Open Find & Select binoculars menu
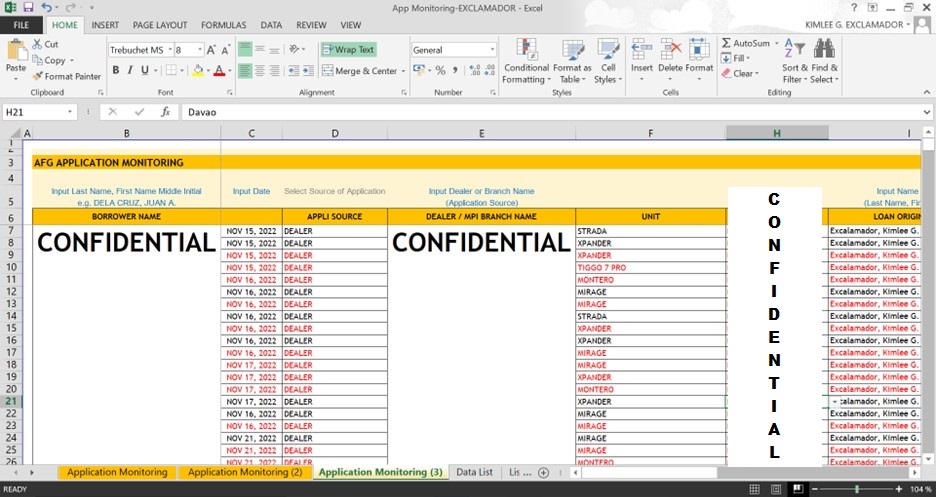 click(824, 61)
